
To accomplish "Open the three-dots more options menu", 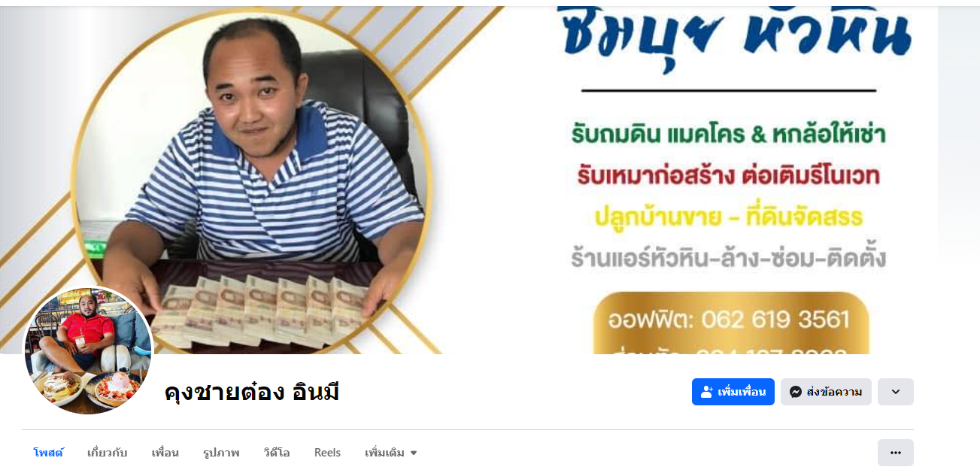I will (x=895, y=453).
